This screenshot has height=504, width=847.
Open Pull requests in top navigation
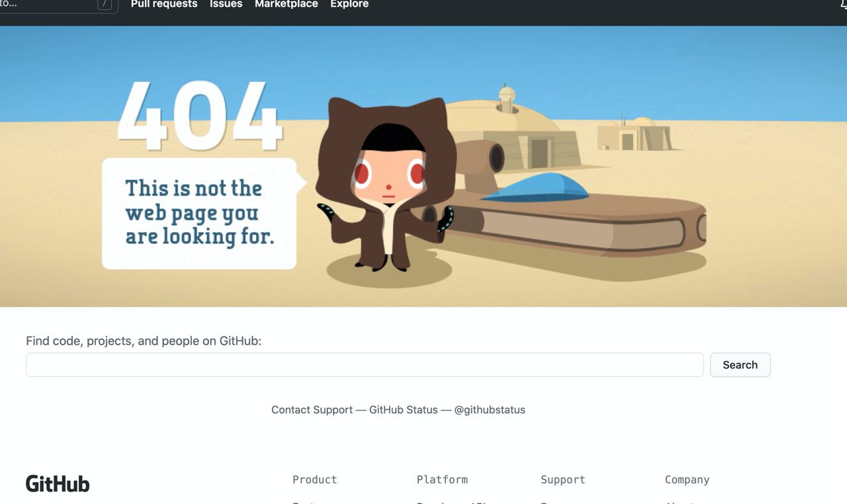point(164,4)
